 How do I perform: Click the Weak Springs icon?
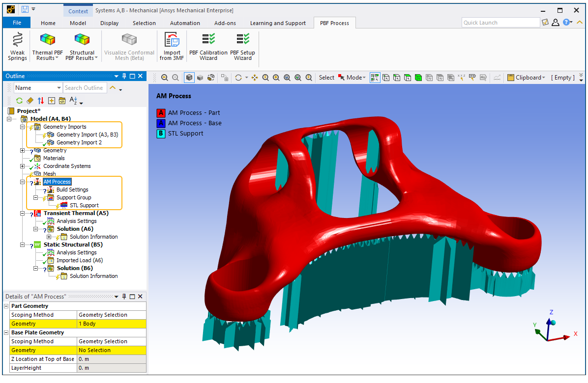(x=17, y=40)
